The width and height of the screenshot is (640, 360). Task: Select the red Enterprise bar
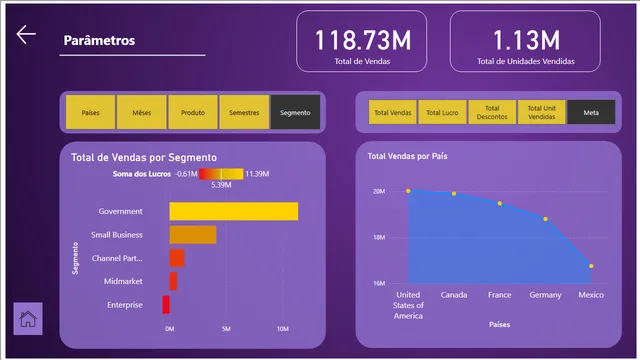point(166,305)
